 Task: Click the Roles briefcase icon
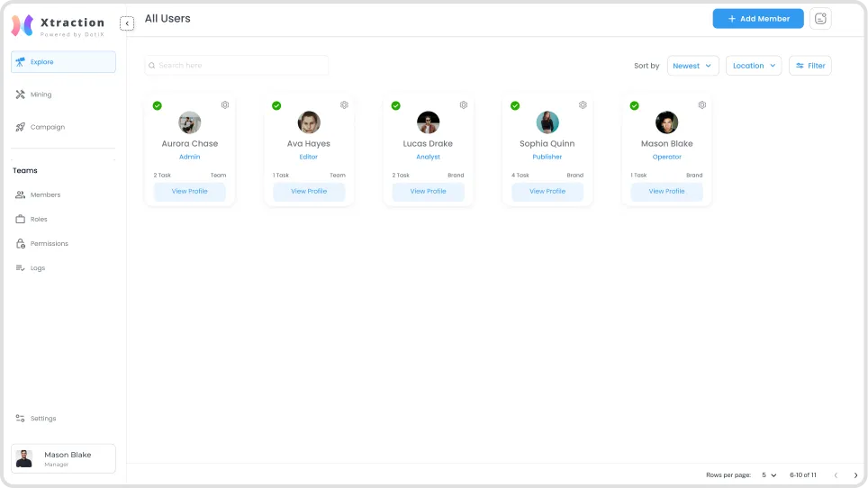[21, 219]
